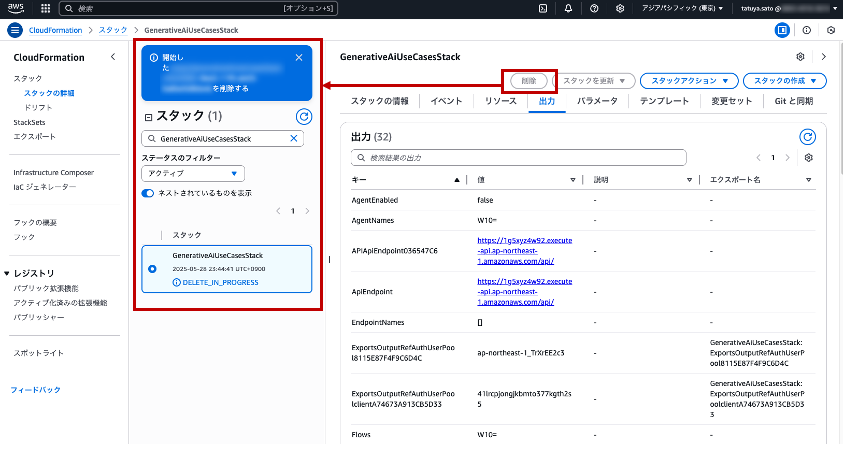Open the ApiEndpoint URL link

(525, 291)
